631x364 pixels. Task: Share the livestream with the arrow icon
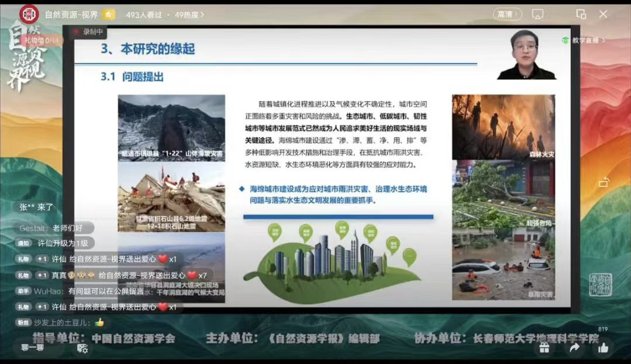pos(574,348)
